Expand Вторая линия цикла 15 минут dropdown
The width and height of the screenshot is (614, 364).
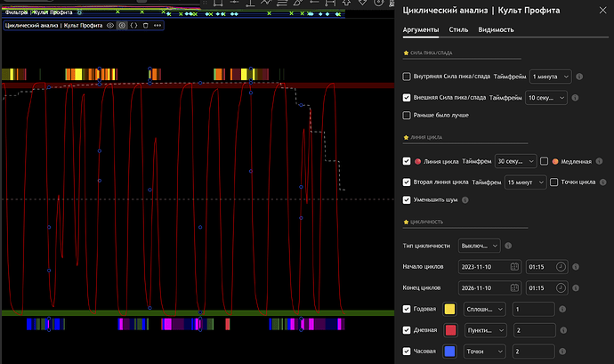(x=523, y=182)
